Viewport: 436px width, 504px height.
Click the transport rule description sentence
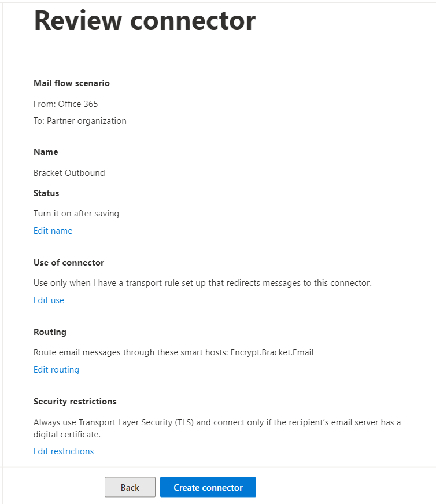pyautogui.click(x=202, y=283)
